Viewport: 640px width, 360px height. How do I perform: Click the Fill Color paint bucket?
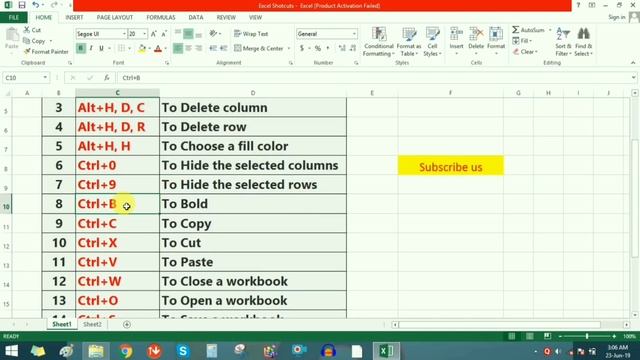pos(142,49)
